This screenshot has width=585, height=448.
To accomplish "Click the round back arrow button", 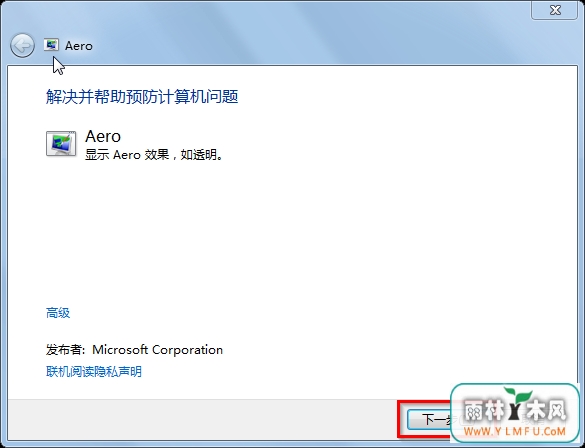I will 22,46.
